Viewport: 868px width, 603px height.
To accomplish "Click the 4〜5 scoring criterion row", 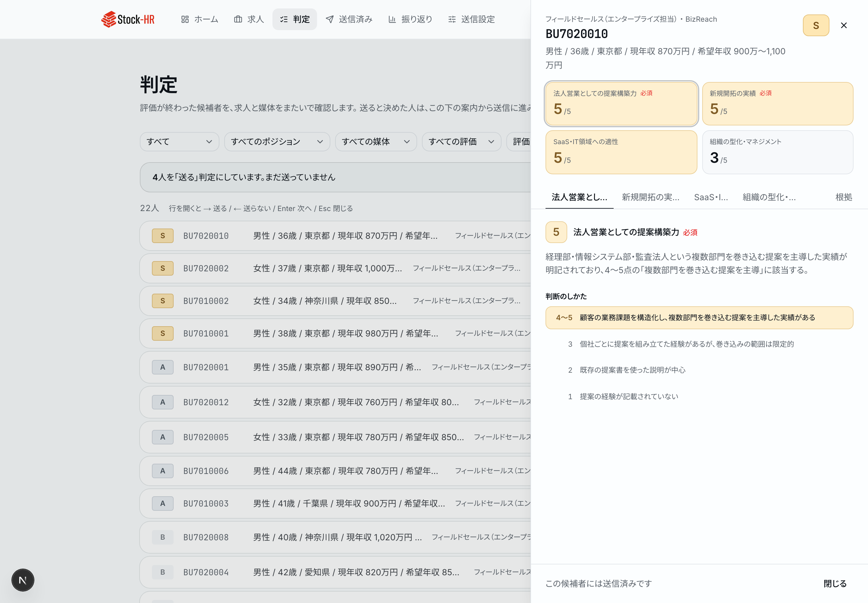I will [x=699, y=318].
